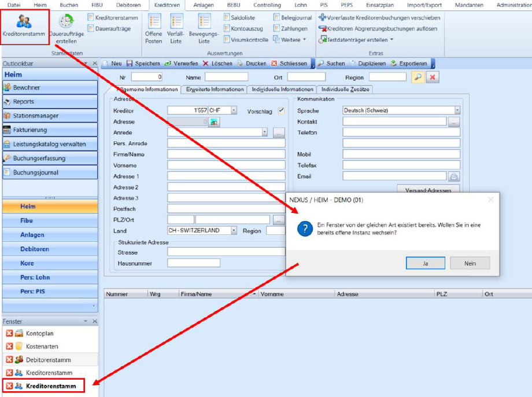
Task: Expand the Weitere dropdown
Action: [x=290, y=40]
